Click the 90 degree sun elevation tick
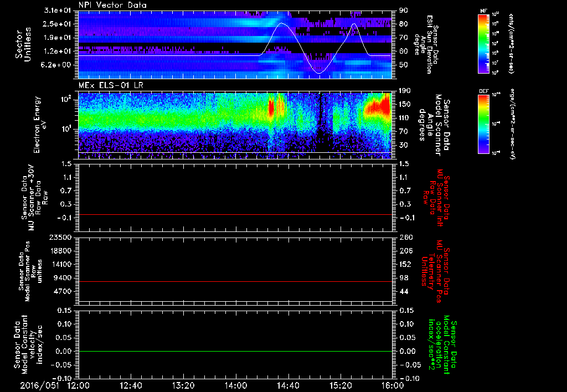The height and width of the screenshot is (392, 567). pos(404,11)
